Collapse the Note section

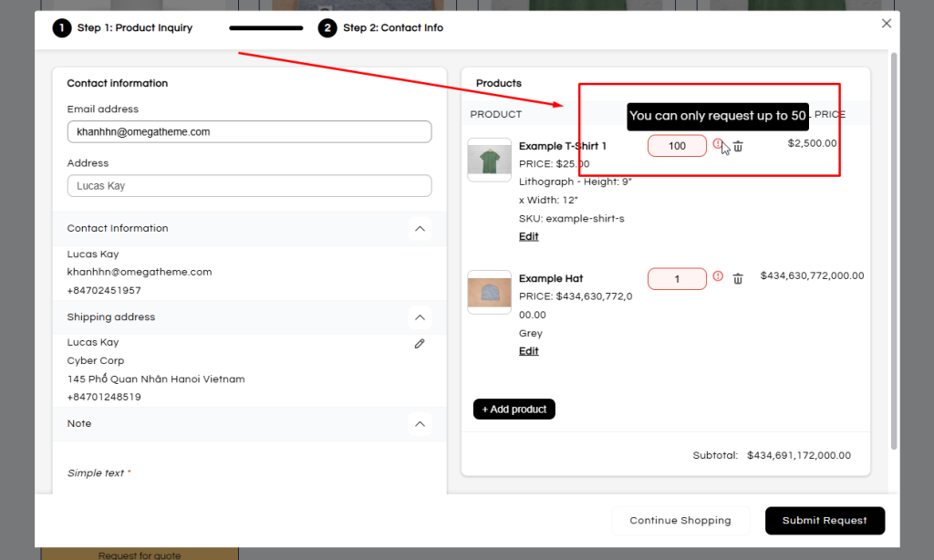[x=420, y=423]
